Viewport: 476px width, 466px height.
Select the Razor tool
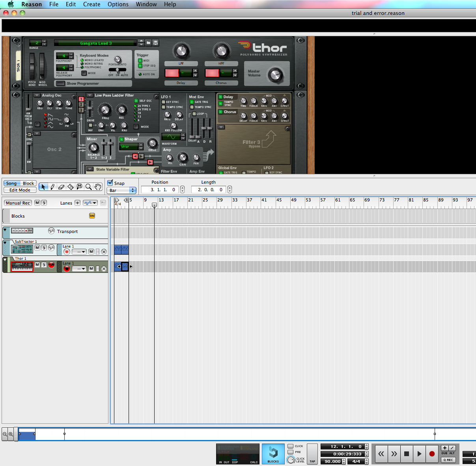click(71, 186)
